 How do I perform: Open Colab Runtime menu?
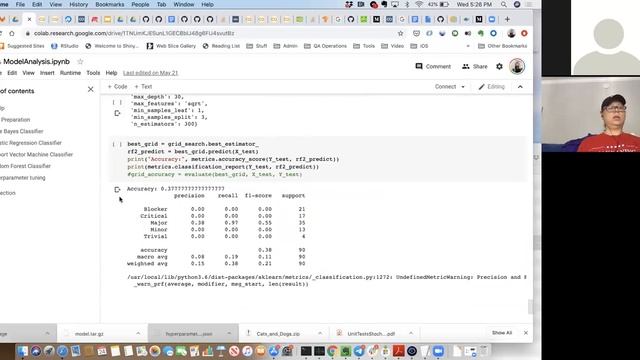point(70,73)
